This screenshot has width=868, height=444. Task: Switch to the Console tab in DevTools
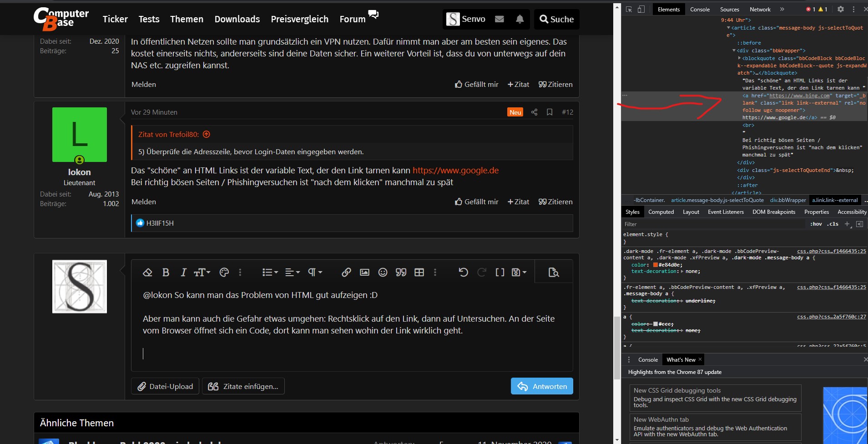pos(700,9)
